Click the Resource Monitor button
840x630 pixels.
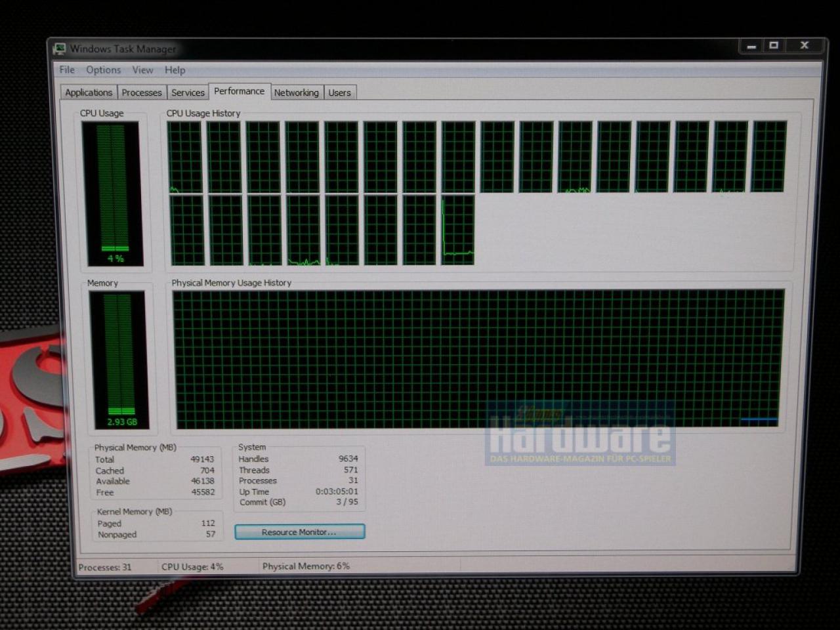pyautogui.click(x=299, y=532)
